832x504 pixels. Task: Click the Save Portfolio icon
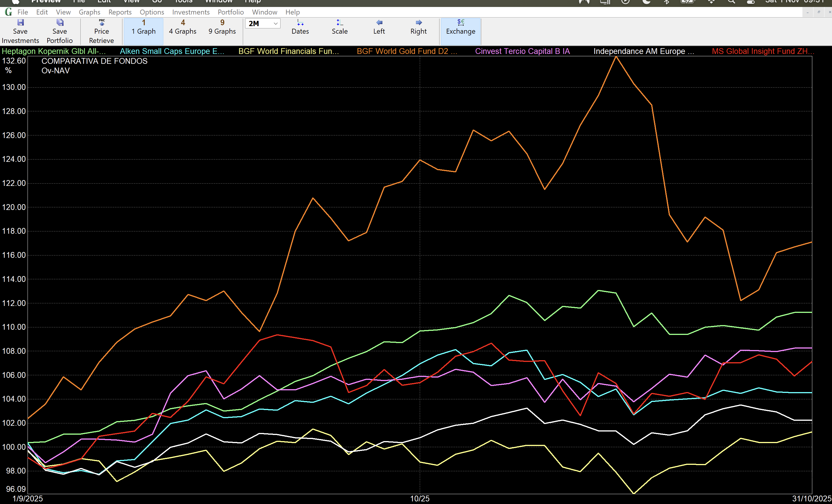pyautogui.click(x=60, y=23)
